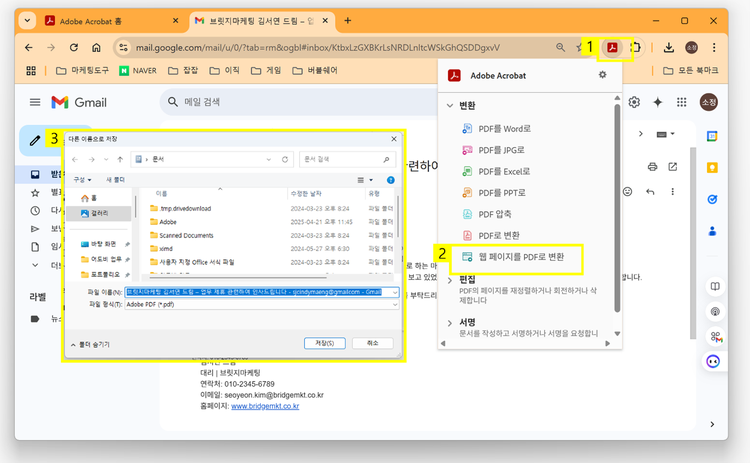Click 저장(S) button in save dialog
The width and height of the screenshot is (750, 463).
[x=324, y=343]
